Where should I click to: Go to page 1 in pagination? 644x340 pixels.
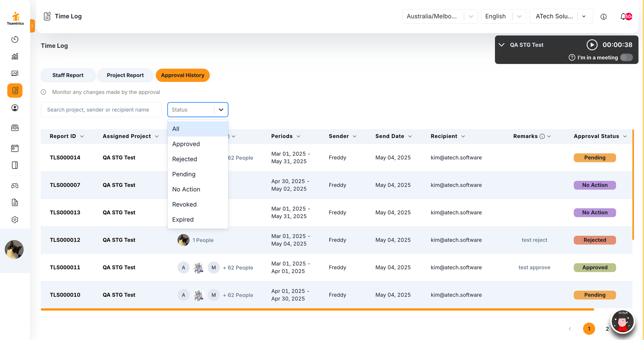coord(589,329)
